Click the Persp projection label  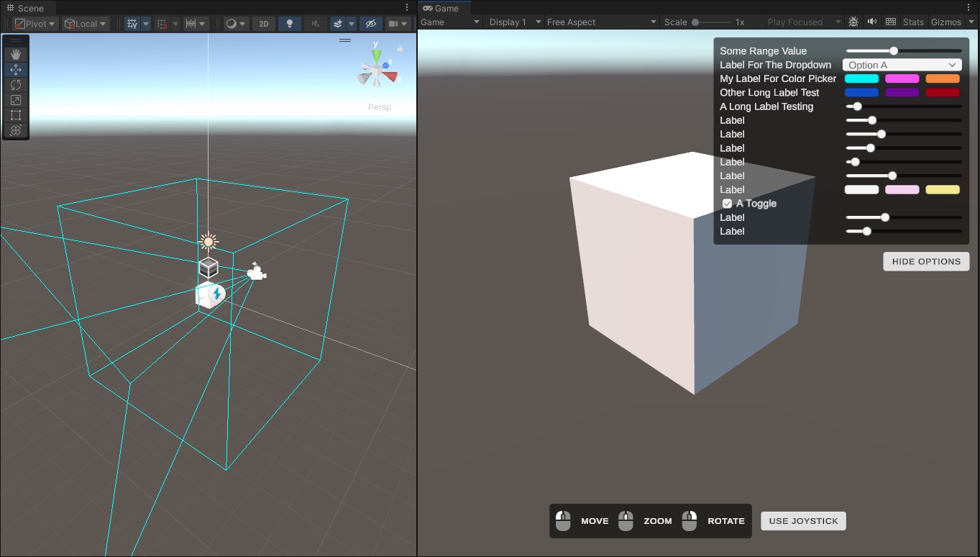point(380,107)
